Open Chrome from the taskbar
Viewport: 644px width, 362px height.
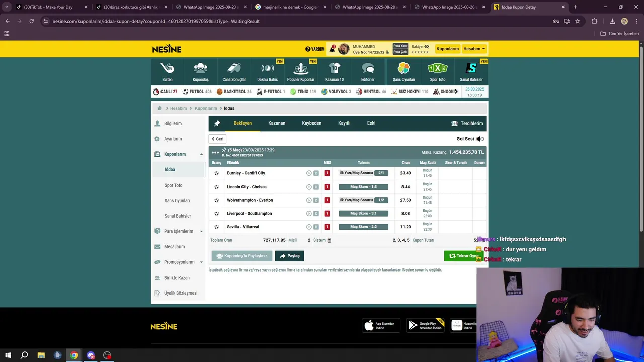pyautogui.click(x=74, y=355)
